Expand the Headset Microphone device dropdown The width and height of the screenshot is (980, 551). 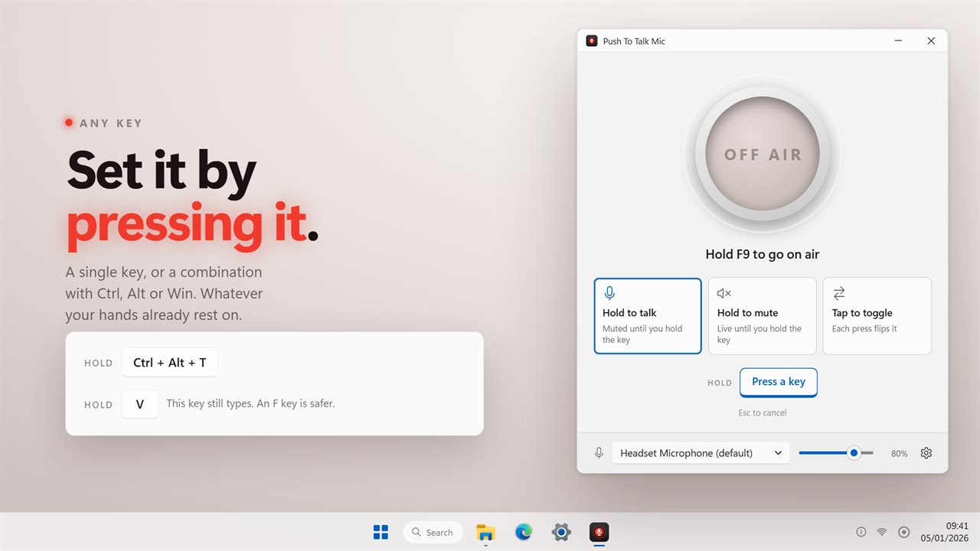tap(701, 453)
